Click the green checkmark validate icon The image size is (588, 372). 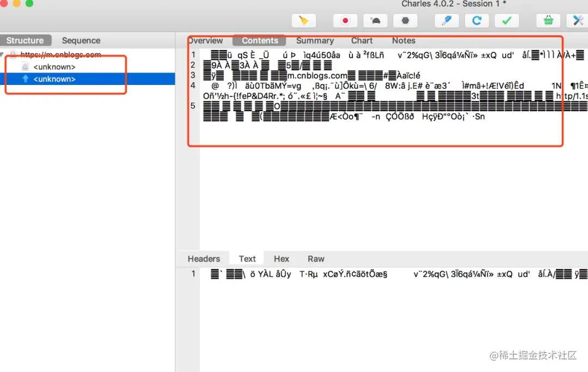506,21
